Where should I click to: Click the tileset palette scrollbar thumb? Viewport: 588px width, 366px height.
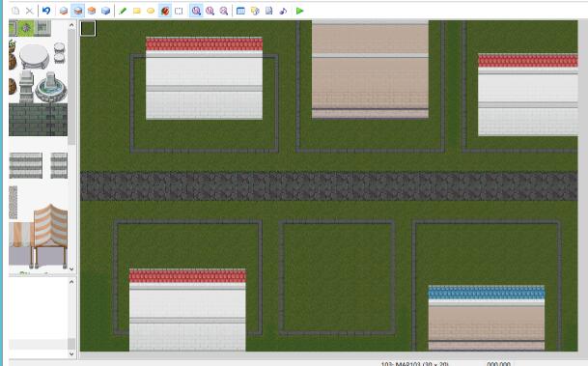pyautogui.click(x=71, y=86)
